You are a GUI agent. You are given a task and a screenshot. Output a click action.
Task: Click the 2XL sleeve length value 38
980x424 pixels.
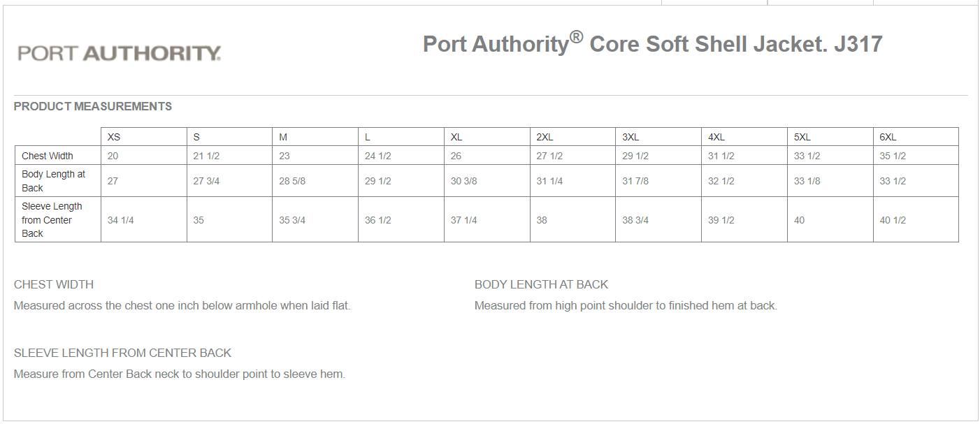pos(542,220)
